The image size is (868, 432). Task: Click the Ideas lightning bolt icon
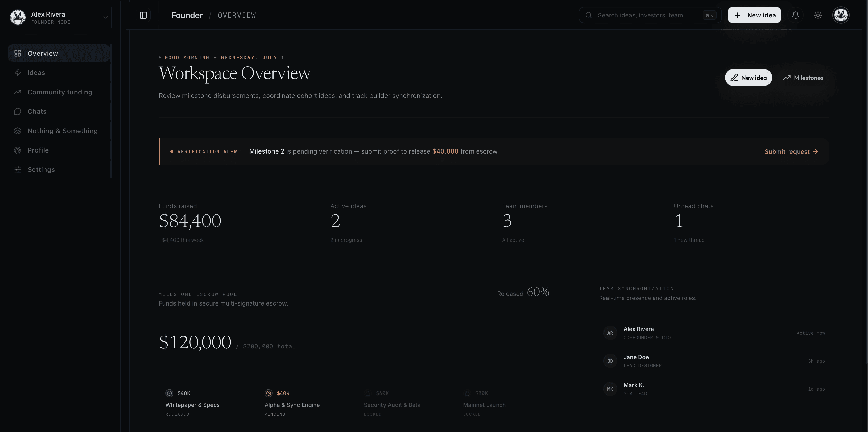(x=18, y=73)
